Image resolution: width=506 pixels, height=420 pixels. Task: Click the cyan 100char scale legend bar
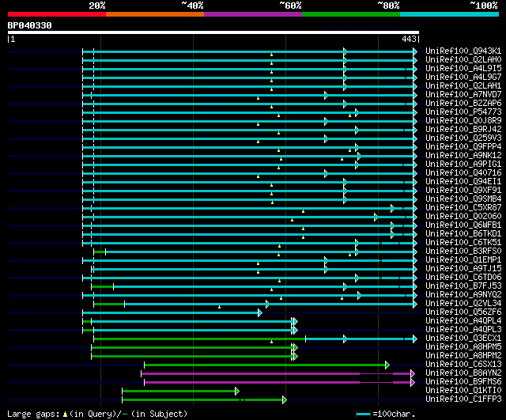coord(364,414)
